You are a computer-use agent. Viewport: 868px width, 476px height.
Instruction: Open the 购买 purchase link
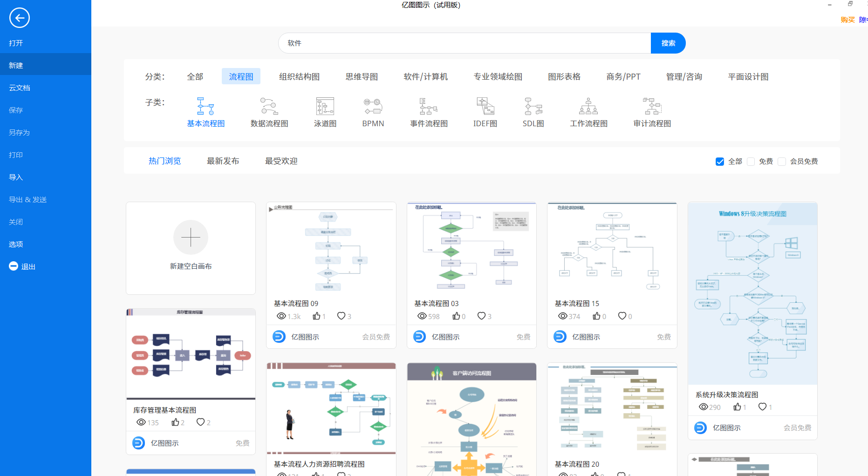pyautogui.click(x=847, y=20)
